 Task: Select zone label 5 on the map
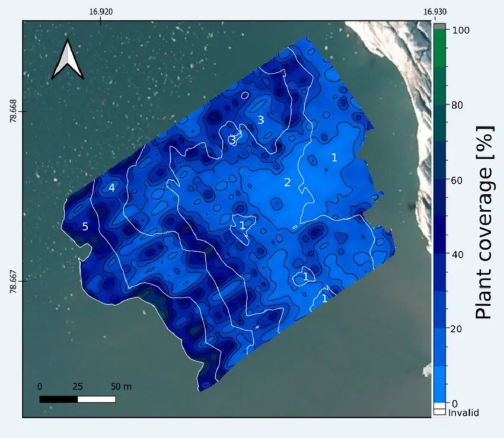click(85, 226)
